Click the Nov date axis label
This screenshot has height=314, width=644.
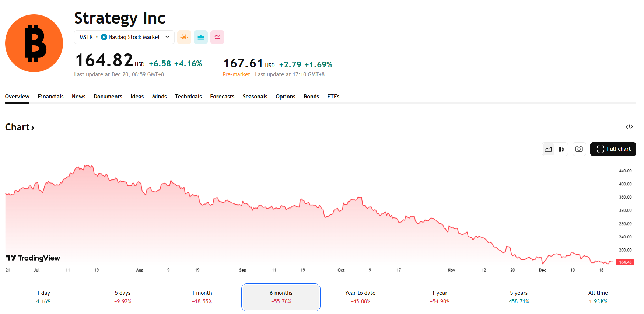[451, 270]
